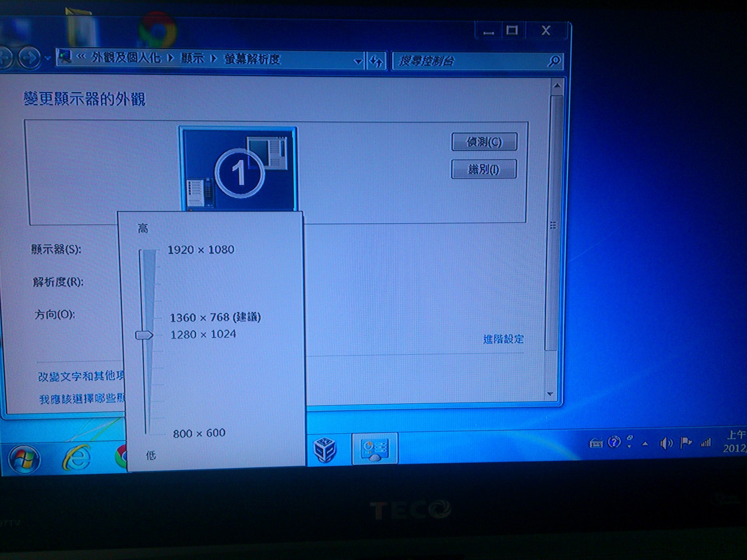This screenshot has height=560, width=747.
Task: Click the refresh button beside the address bar
Action: click(376, 61)
